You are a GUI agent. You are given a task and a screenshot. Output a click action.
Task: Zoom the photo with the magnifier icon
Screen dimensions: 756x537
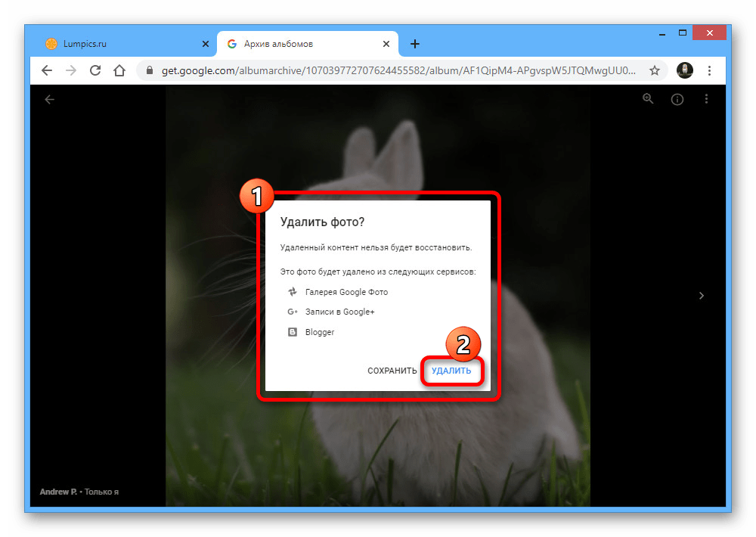point(648,99)
